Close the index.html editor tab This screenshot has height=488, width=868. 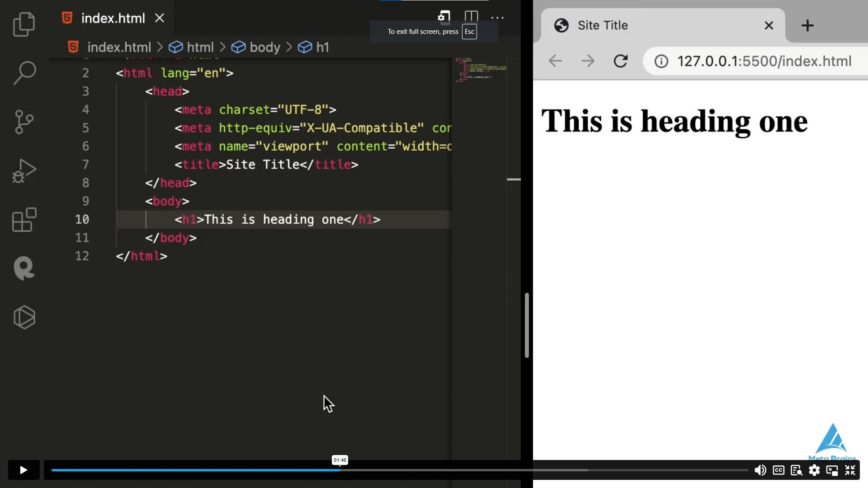coord(160,18)
